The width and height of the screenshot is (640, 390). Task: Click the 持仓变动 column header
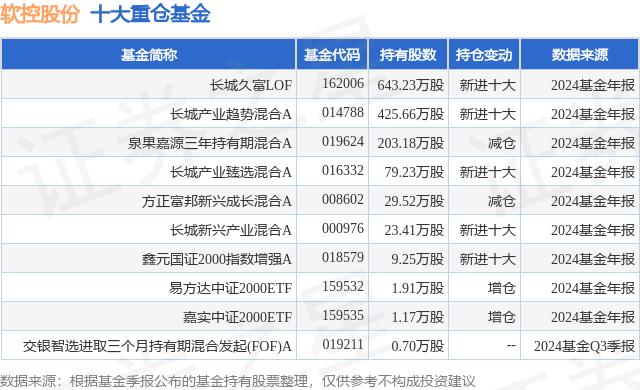[x=484, y=54]
